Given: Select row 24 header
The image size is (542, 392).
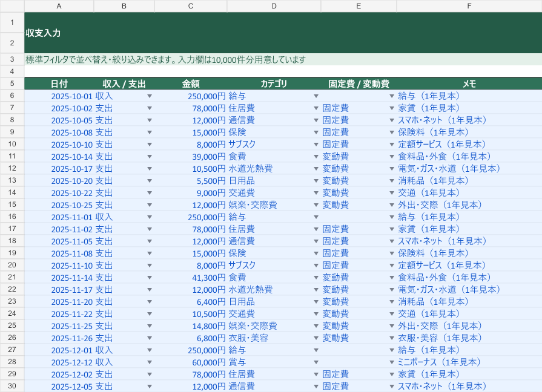Looking at the screenshot, I should 12,313.
